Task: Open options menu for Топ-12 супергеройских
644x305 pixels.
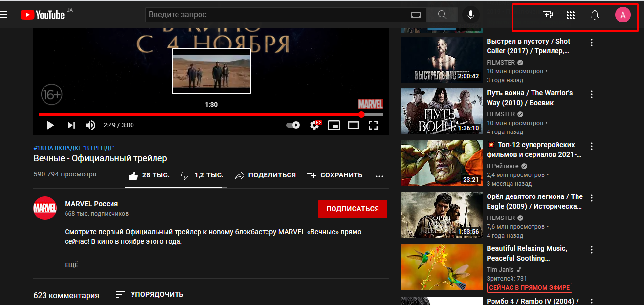Action: click(592, 146)
